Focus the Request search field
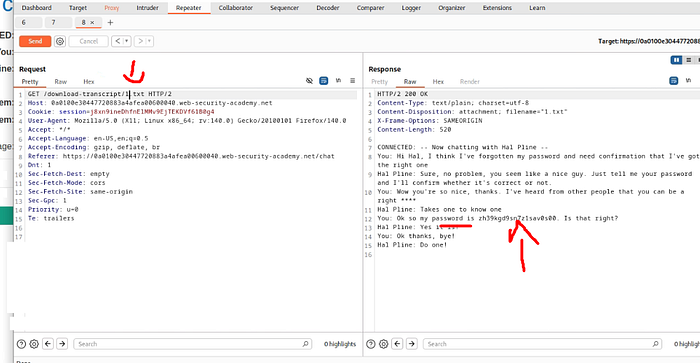Image resolution: width=700 pixels, height=363 pixels. pos(192,344)
